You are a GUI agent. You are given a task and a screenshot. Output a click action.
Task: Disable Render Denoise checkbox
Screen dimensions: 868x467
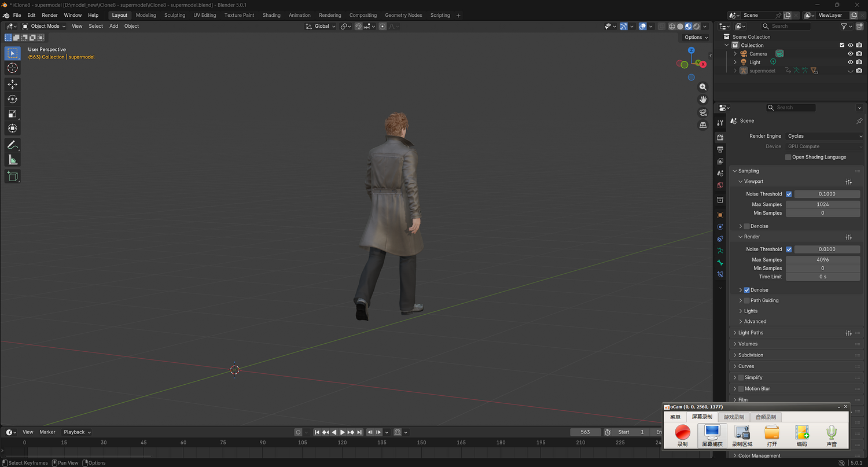(x=746, y=290)
